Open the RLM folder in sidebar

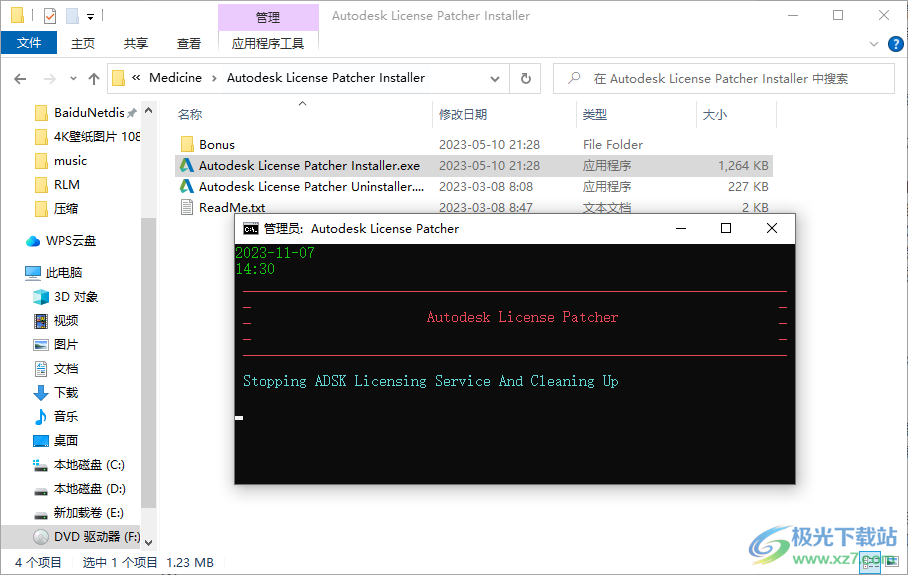pos(67,185)
